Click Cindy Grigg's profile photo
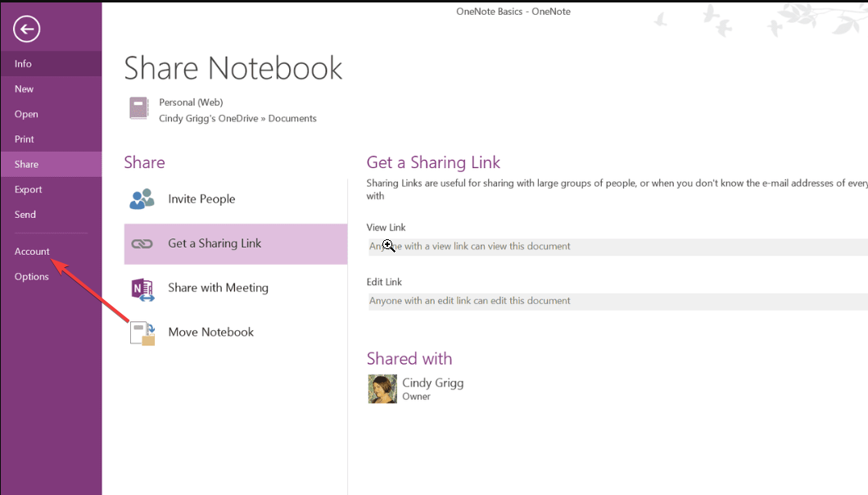868x495 pixels. pyautogui.click(x=382, y=388)
